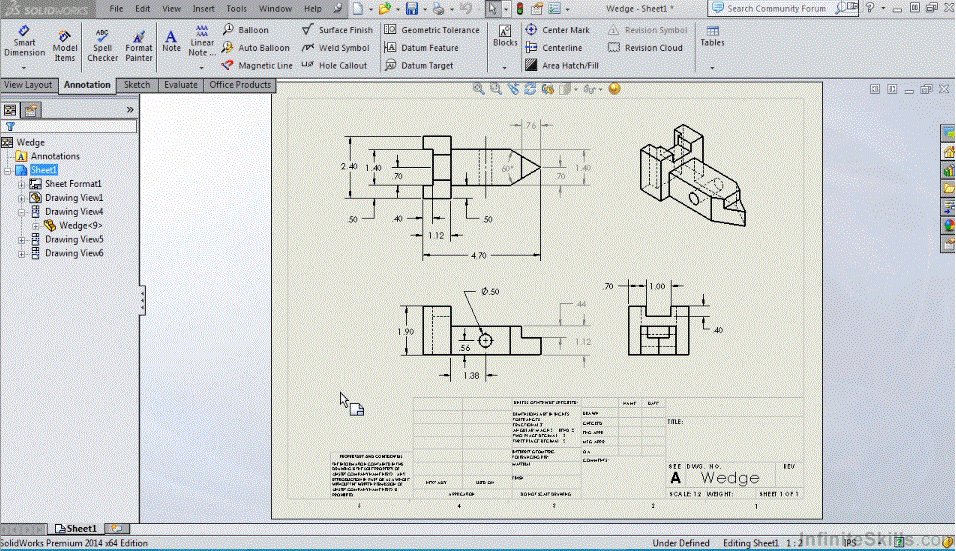Select the Format Painter tool

point(138,45)
